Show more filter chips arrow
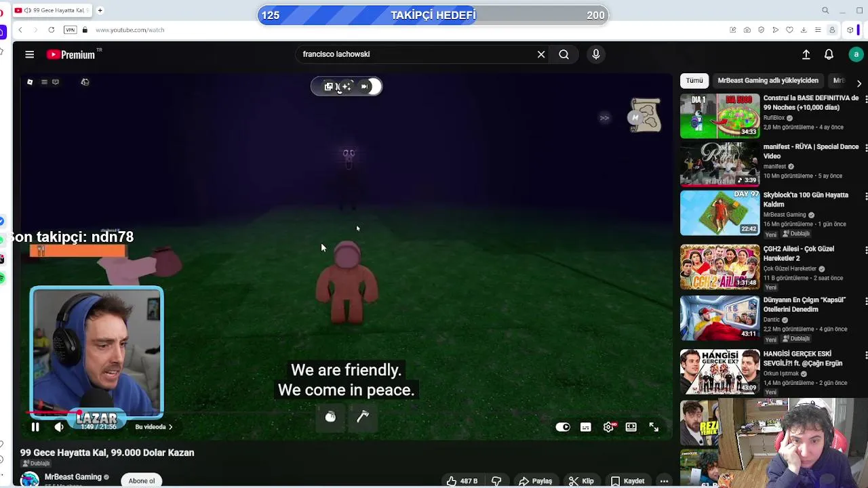868x488 pixels. click(x=859, y=83)
